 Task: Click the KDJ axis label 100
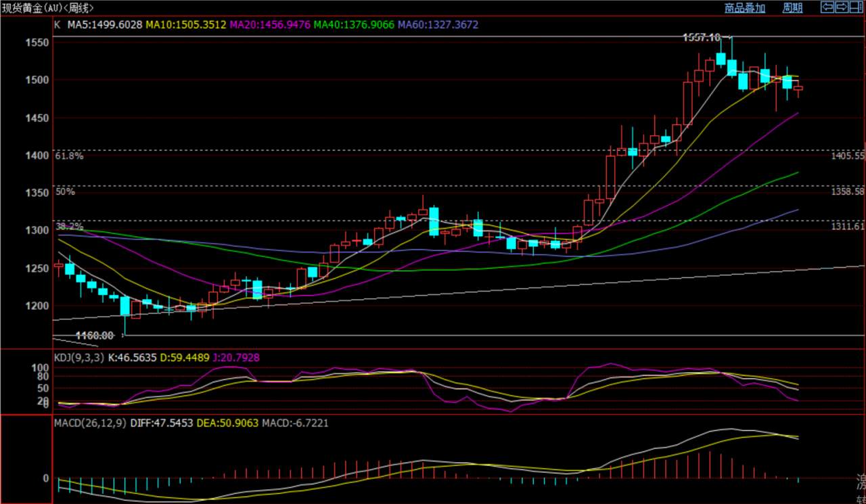(40, 367)
